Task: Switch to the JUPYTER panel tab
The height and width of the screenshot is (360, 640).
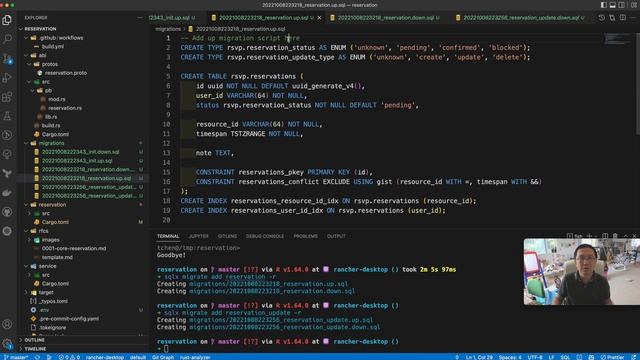Action: point(198,236)
